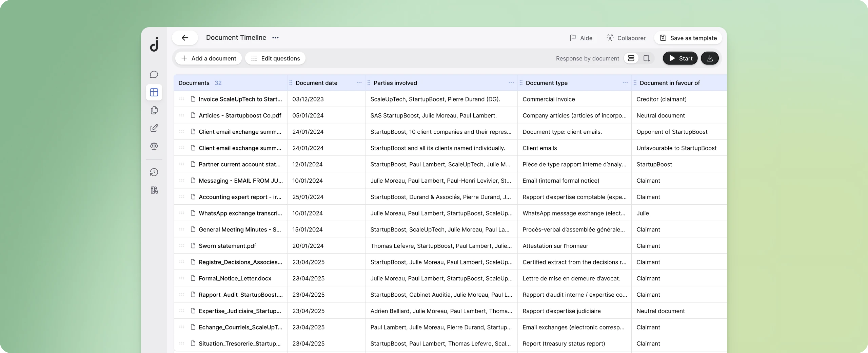Open Document type column options menu
This screenshot has height=353, width=868.
pyautogui.click(x=625, y=83)
